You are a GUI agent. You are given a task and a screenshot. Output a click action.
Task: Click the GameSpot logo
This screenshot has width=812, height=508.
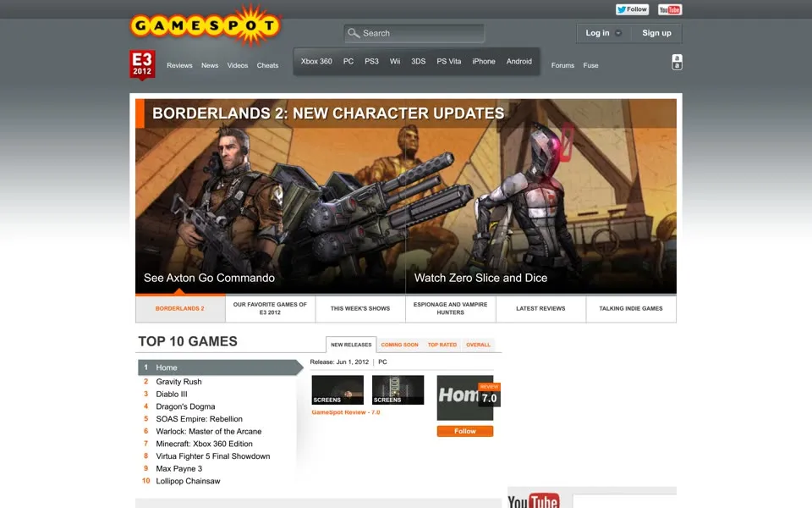206,26
